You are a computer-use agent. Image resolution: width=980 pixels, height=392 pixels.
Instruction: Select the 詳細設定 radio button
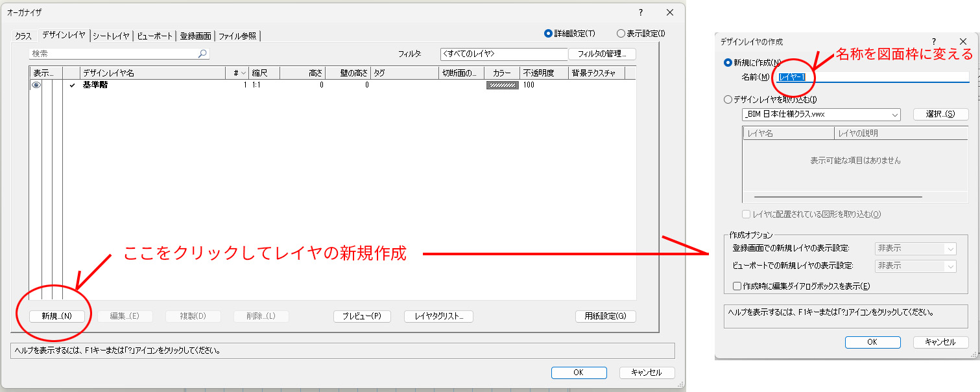pos(548,34)
